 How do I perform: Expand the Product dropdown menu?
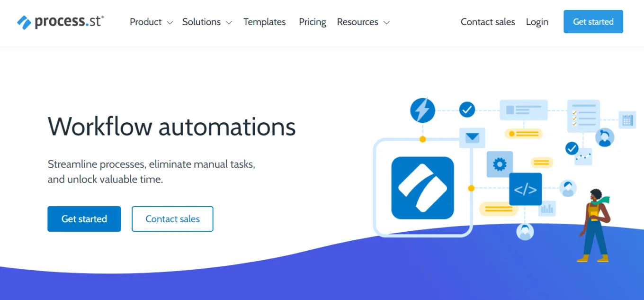151,22
